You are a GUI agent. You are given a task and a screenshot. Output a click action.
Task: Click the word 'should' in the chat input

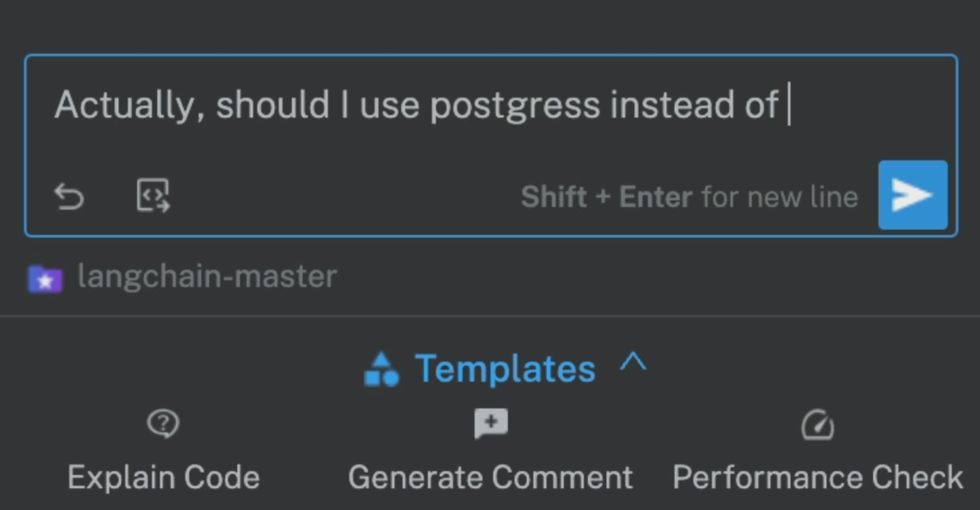[272, 105]
